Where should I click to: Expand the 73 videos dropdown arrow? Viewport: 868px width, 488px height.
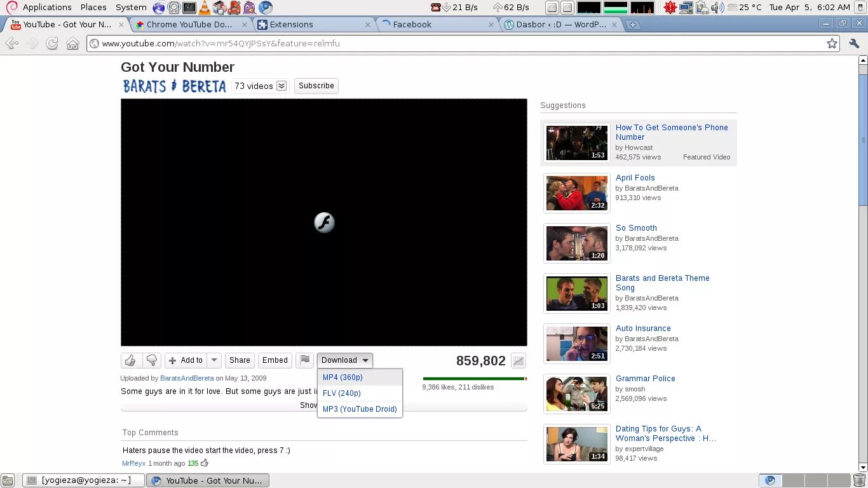[x=281, y=86]
